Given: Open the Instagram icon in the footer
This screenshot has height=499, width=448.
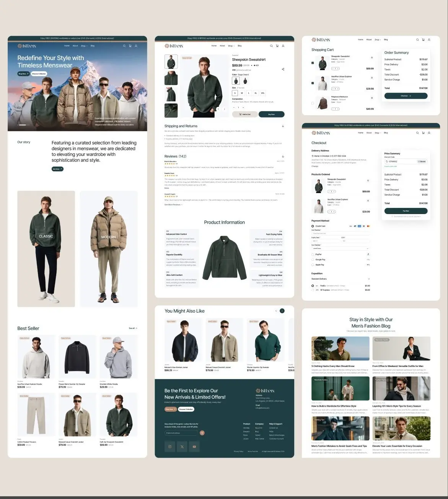Looking at the screenshot, I should (x=170, y=447).
